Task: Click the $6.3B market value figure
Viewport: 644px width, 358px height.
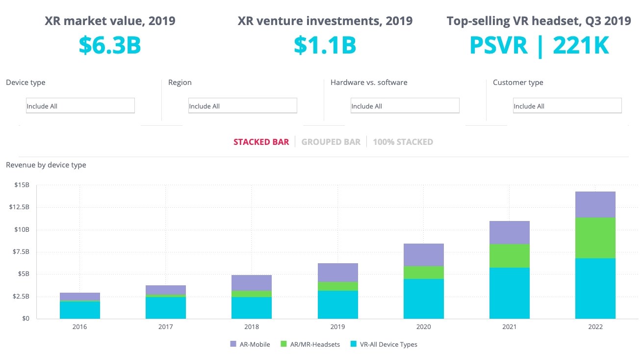Action: point(110,45)
